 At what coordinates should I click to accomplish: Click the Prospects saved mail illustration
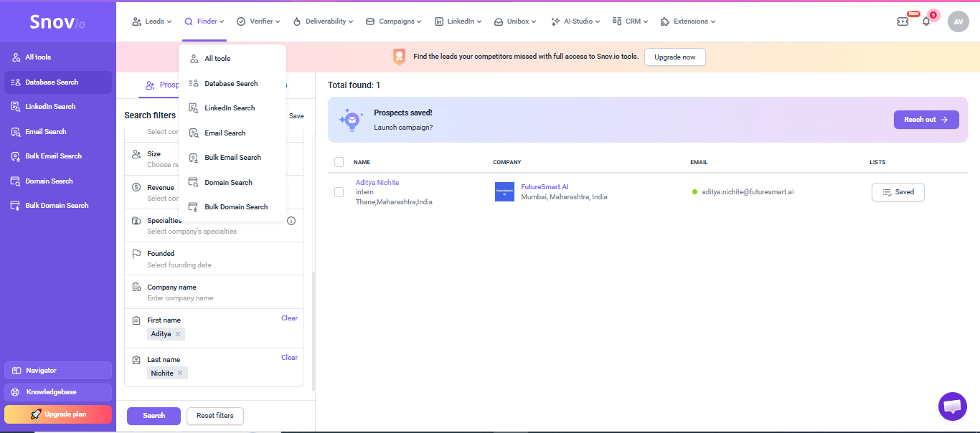coord(351,120)
